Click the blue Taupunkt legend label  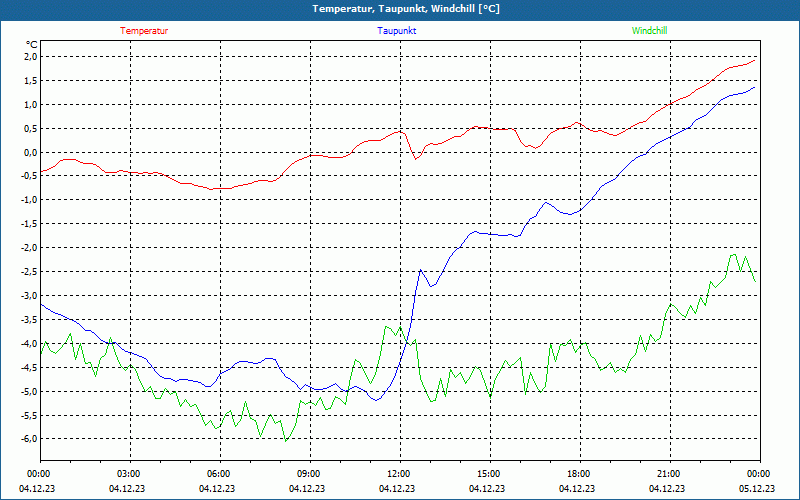(x=396, y=31)
